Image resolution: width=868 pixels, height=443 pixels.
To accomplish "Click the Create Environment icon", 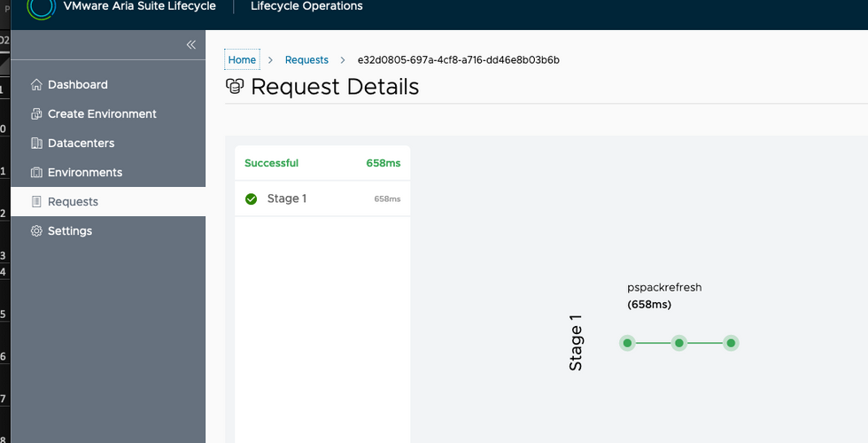I will 36,114.
